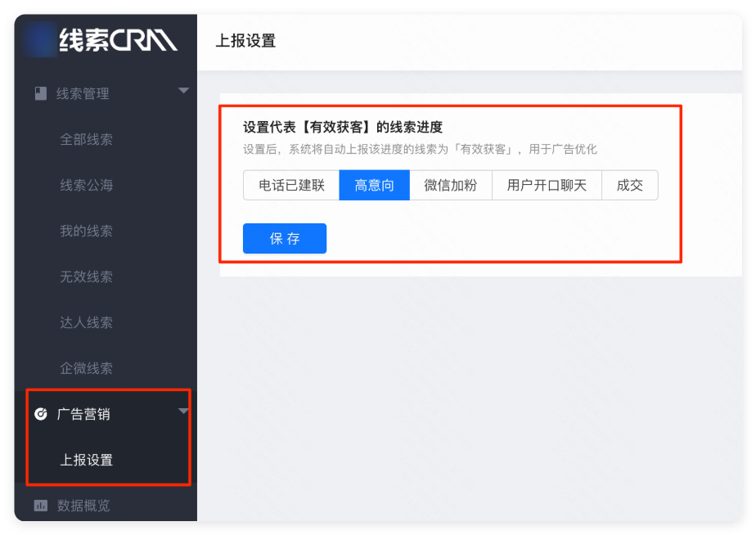Open 全部线索 in the sidebar
Image resolution: width=756 pixels, height=535 pixels.
pos(86,140)
